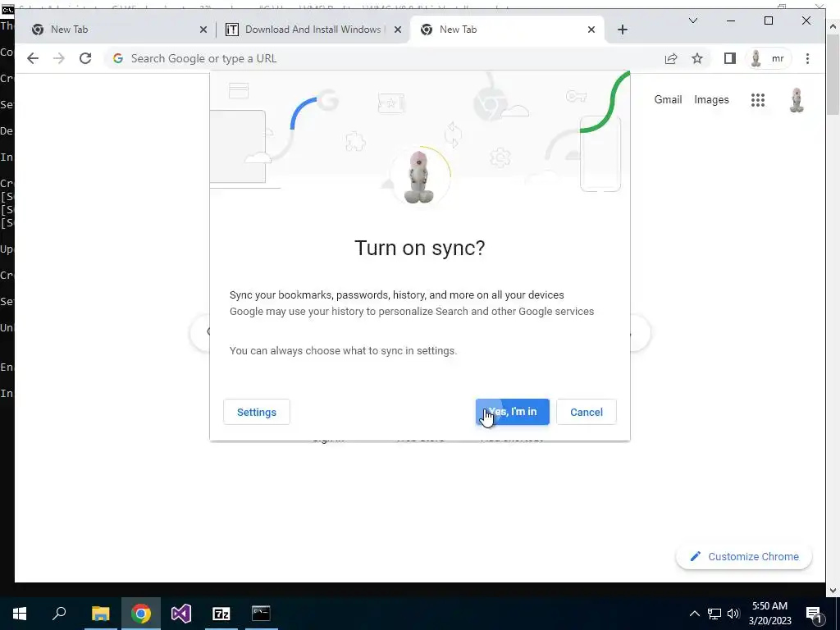Viewport: 840px width, 630px height.
Task: Close the Download And Install Windows tab
Action: [398, 30]
